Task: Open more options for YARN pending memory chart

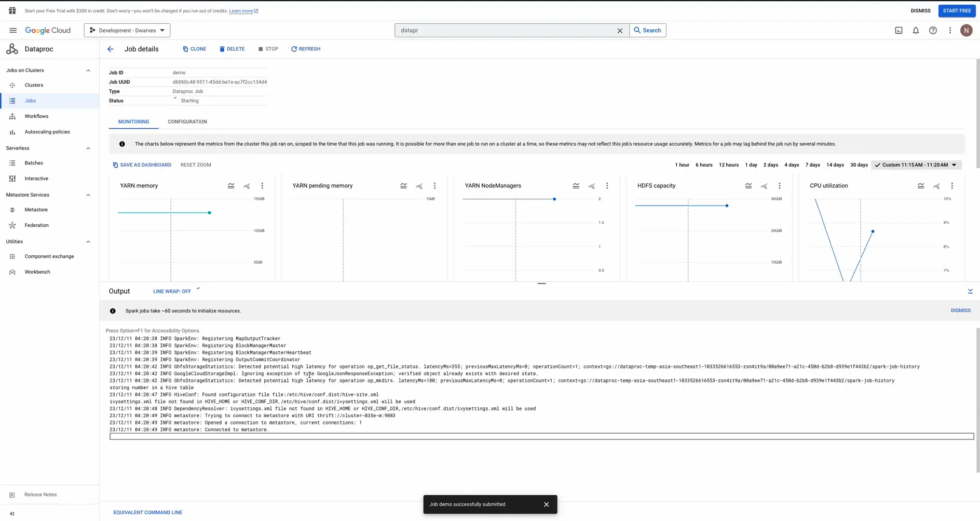Action: click(x=434, y=186)
